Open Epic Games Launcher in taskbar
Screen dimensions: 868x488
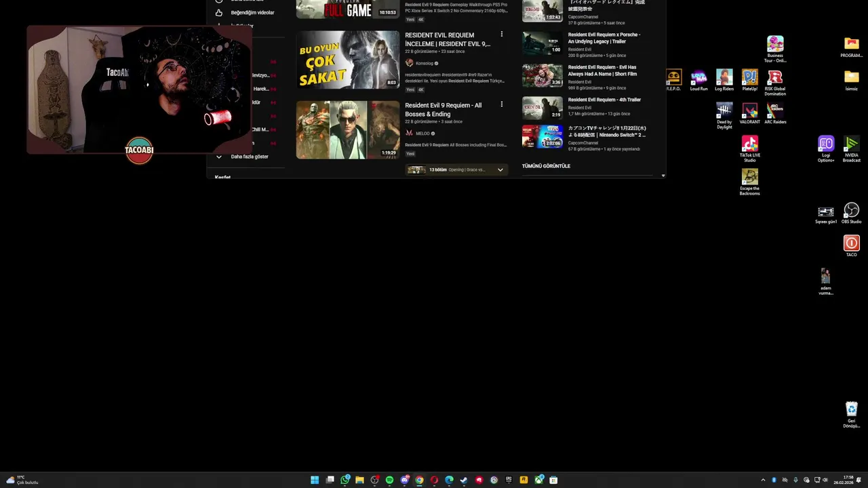tap(509, 480)
